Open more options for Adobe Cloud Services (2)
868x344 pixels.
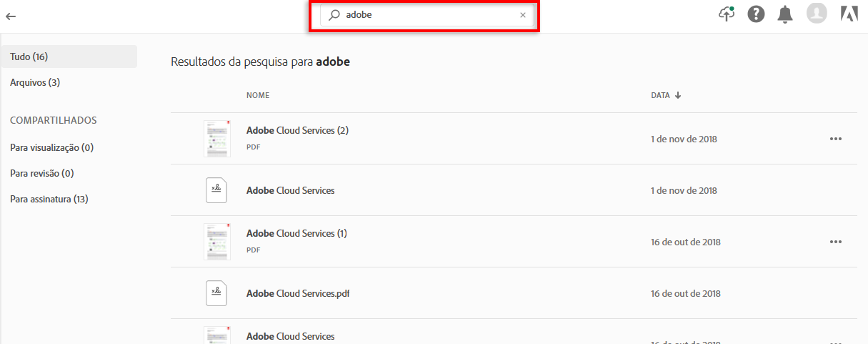point(836,139)
